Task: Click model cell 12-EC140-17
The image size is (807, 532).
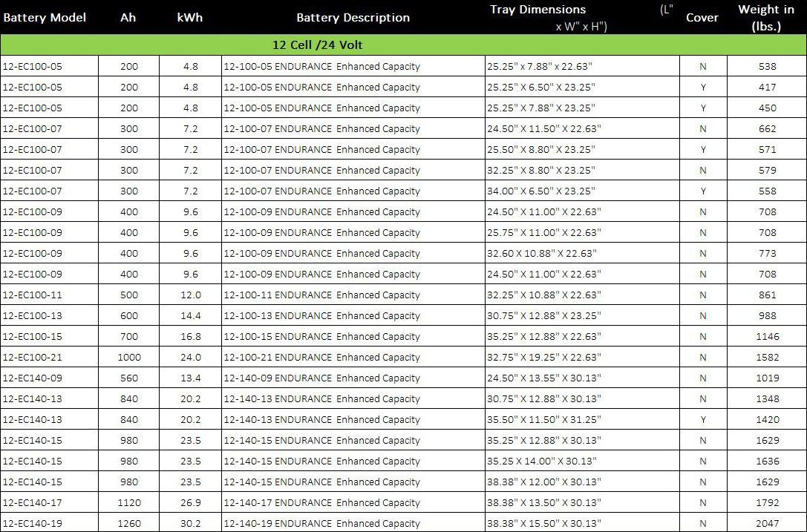Action: tap(50, 502)
